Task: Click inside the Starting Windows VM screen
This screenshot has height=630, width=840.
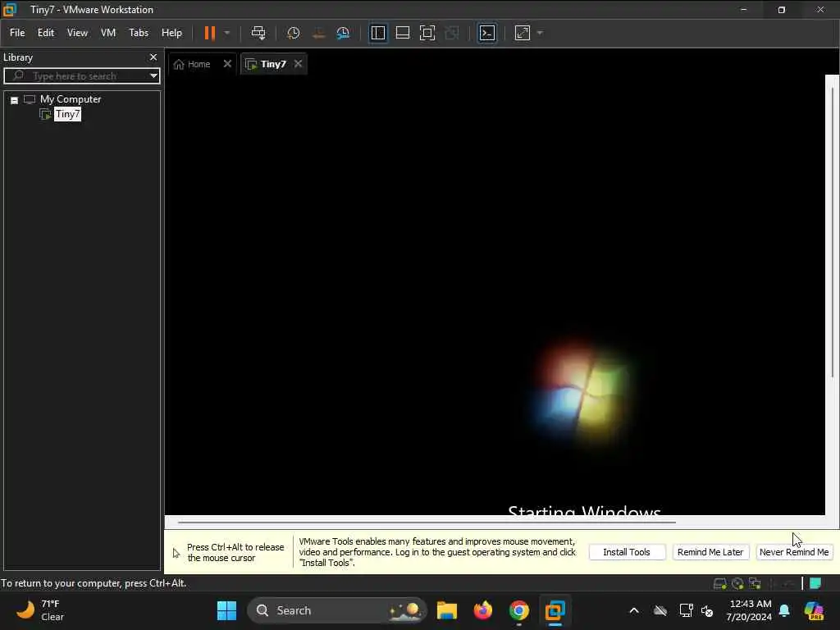Action: pyautogui.click(x=495, y=294)
